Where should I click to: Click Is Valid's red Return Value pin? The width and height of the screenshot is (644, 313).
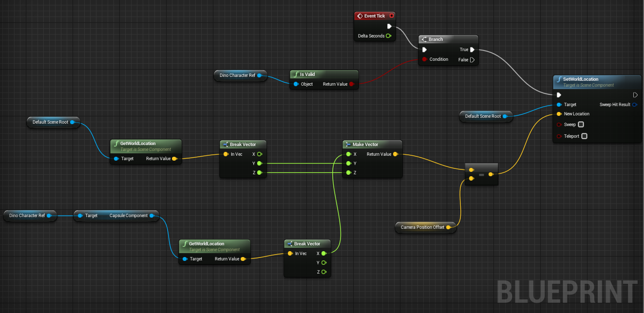tap(352, 84)
